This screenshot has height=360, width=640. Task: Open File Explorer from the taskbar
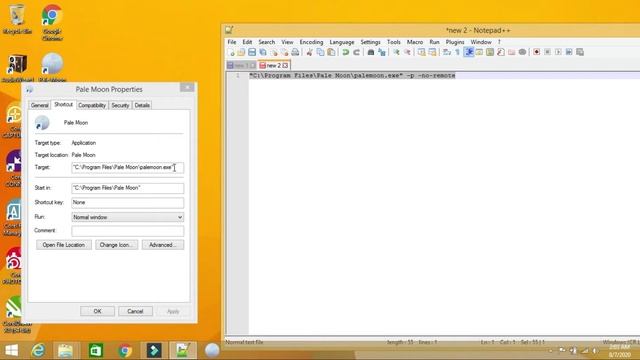click(65, 350)
